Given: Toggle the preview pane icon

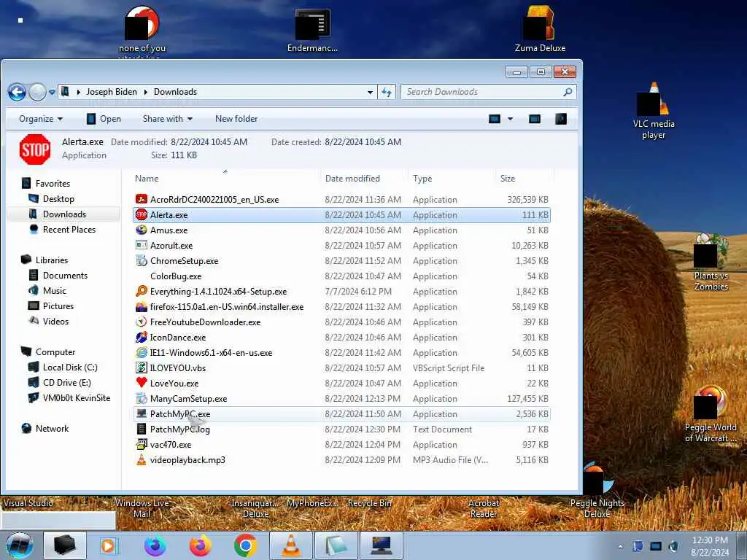Looking at the screenshot, I should coord(535,119).
